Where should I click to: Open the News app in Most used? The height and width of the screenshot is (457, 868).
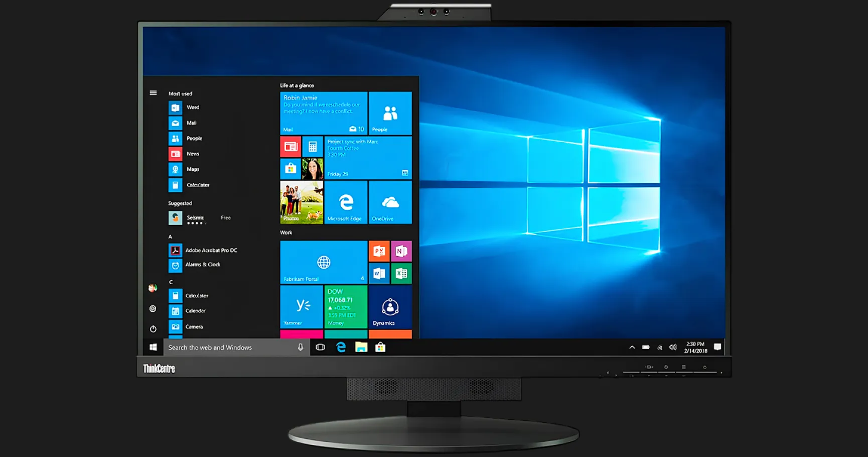(x=184, y=154)
